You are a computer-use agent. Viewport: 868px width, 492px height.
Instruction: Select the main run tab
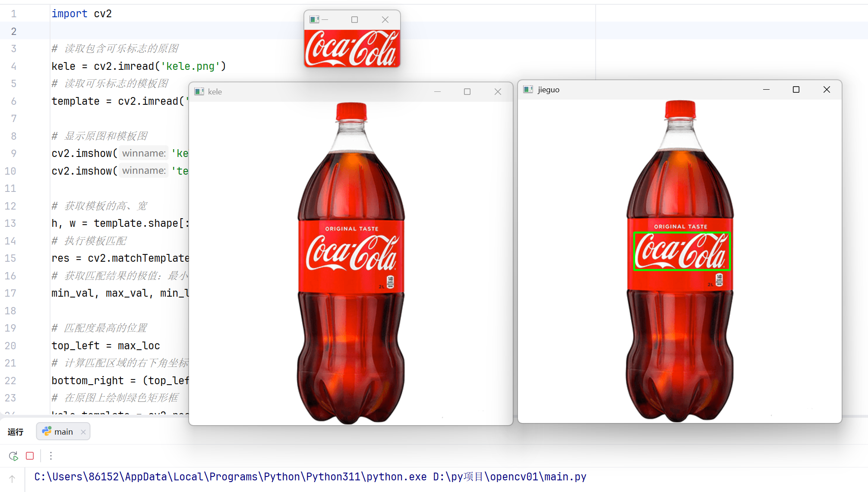point(63,432)
